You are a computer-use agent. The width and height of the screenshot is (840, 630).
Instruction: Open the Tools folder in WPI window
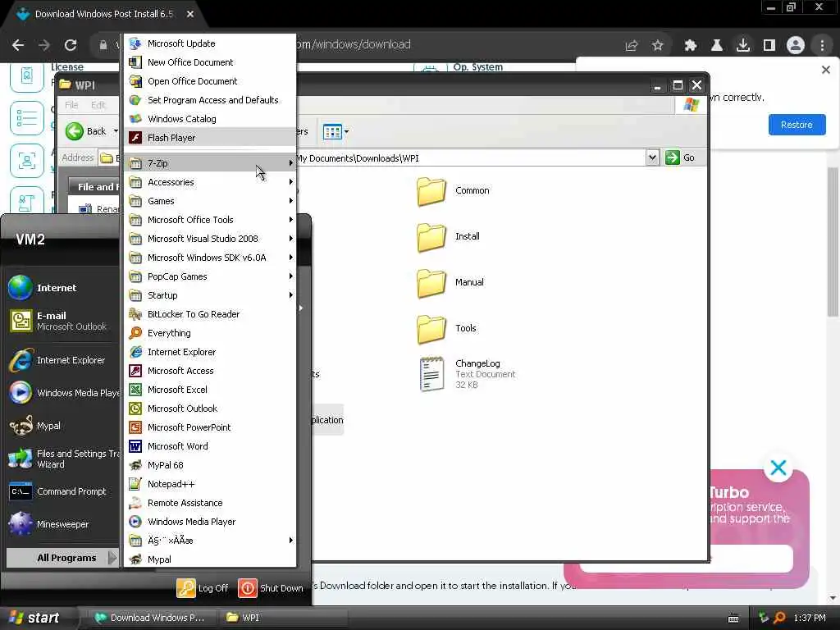tap(447, 328)
